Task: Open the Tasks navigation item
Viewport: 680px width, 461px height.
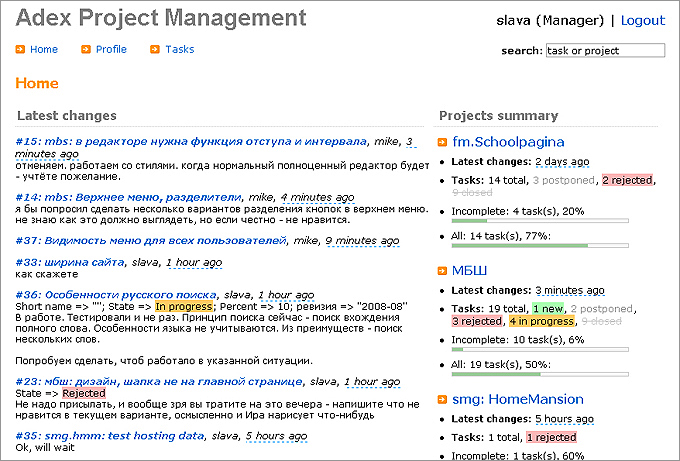Action: (180, 49)
